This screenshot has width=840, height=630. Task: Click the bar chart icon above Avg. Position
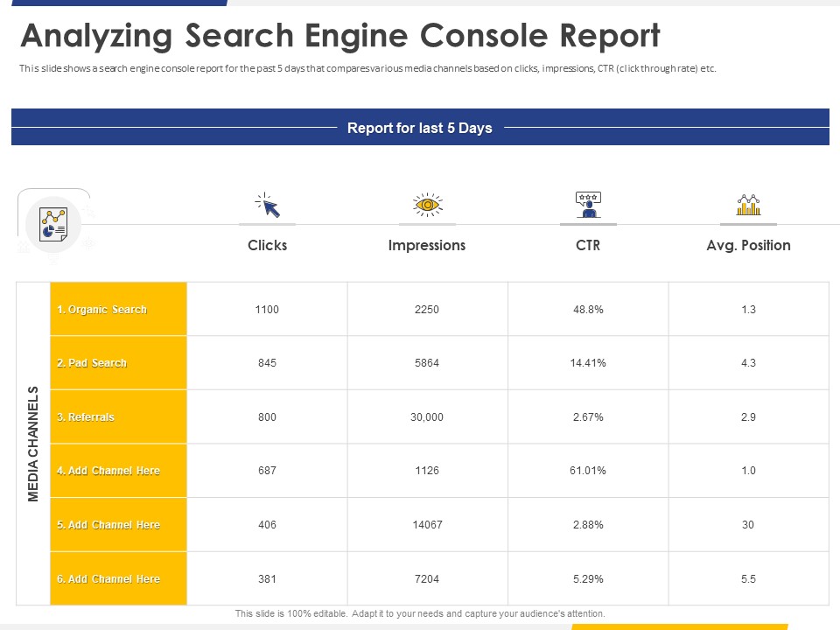(x=748, y=205)
